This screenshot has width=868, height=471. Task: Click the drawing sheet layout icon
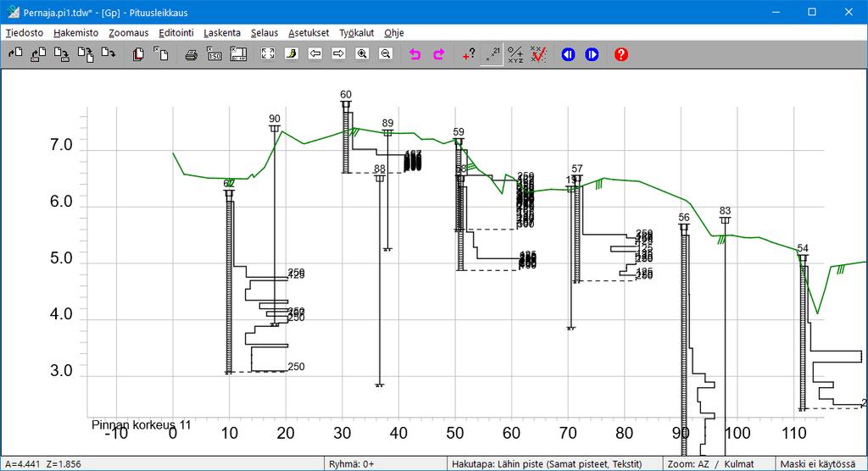[238, 54]
